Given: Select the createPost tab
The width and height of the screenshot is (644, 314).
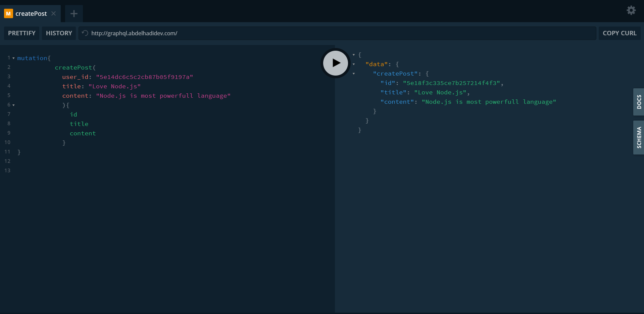Looking at the screenshot, I should click(x=31, y=14).
